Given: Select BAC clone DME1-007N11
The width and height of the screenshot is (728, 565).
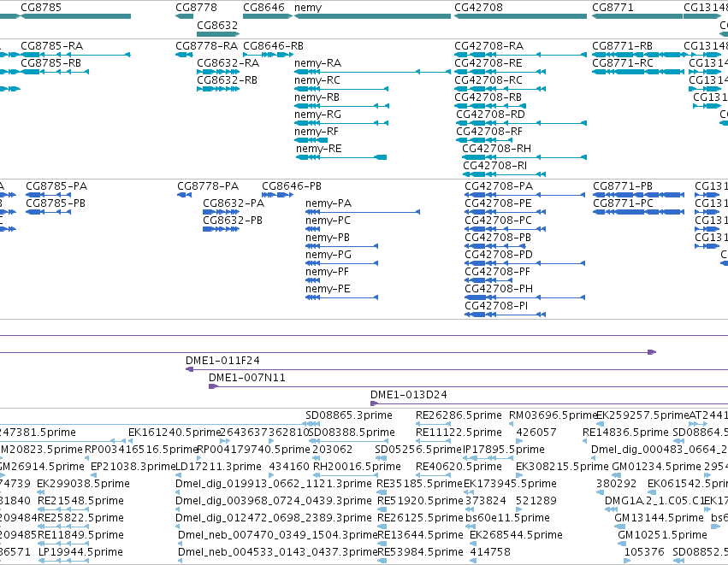Looking at the screenshot, I should point(469,386).
